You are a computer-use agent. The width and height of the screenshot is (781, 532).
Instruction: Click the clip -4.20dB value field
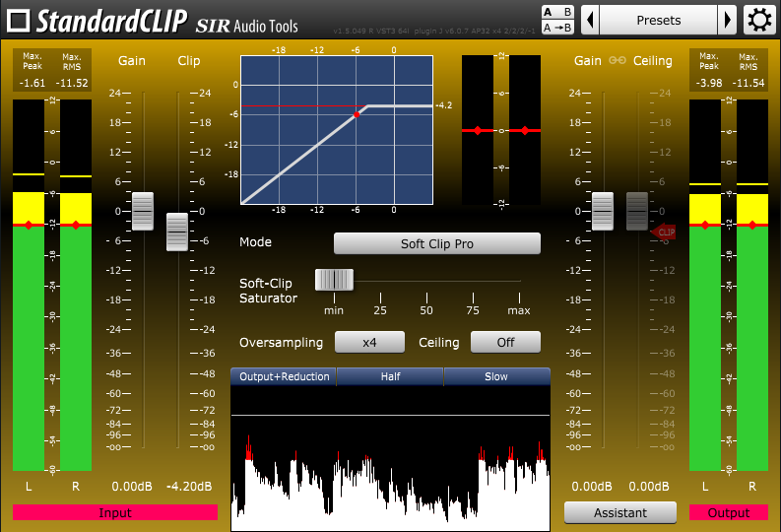point(189,486)
